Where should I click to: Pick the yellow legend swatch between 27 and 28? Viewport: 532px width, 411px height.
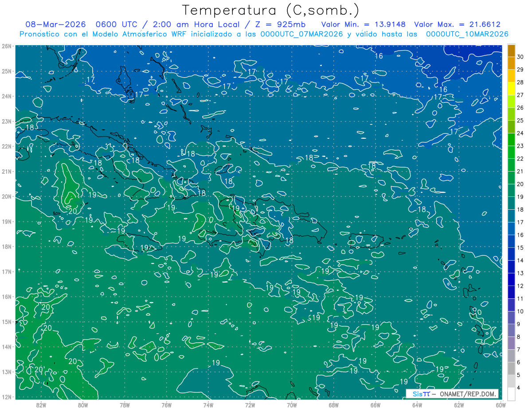511,89
